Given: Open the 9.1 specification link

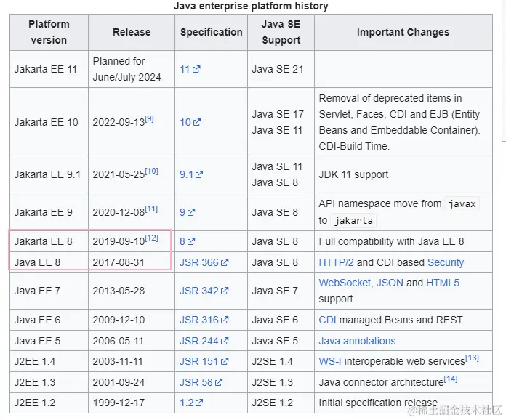Looking at the screenshot, I should pyautogui.click(x=191, y=174).
